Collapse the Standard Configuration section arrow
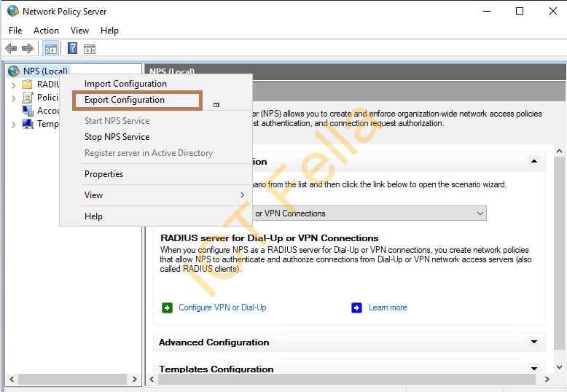567x392 pixels. (534, 161)
